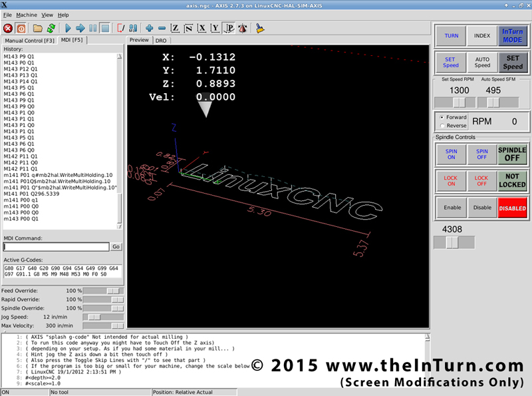Toggle the rotate view cone icon
This screenshot has height=396, width=532.
tap(243, 29)
